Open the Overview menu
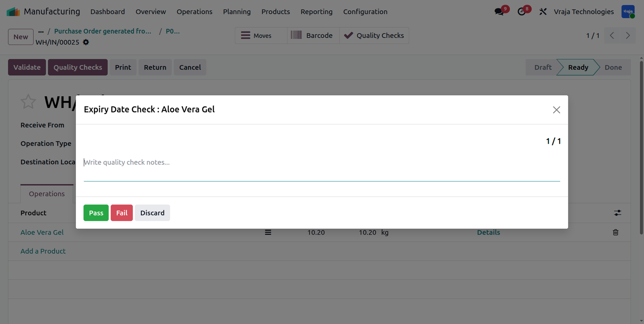Viewport: 644px width, 324px height. coord(151,12)
